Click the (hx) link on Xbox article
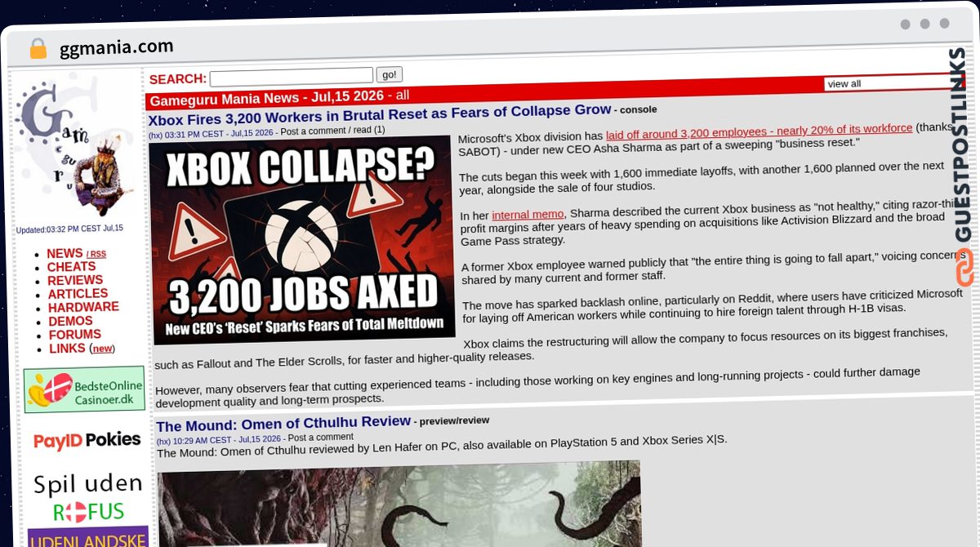 [x=155, y=136]
